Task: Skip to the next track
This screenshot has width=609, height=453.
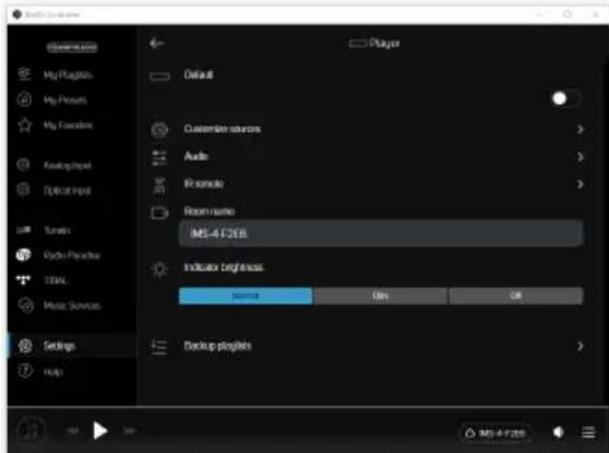Action: (x=129, y=430)
